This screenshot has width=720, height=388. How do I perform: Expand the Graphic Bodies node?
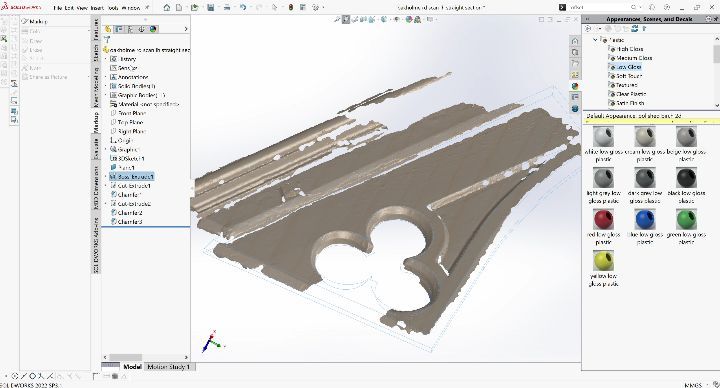(x=106, y=95)
